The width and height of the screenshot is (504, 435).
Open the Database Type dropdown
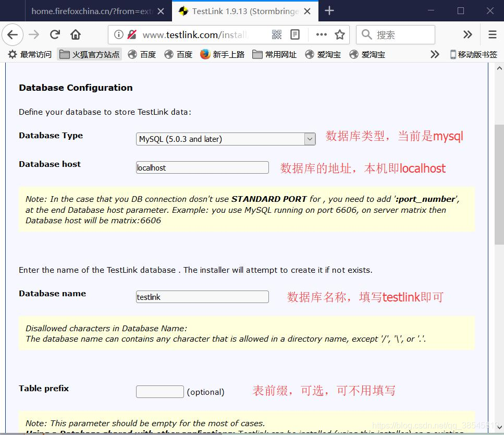tap(226, 139)
